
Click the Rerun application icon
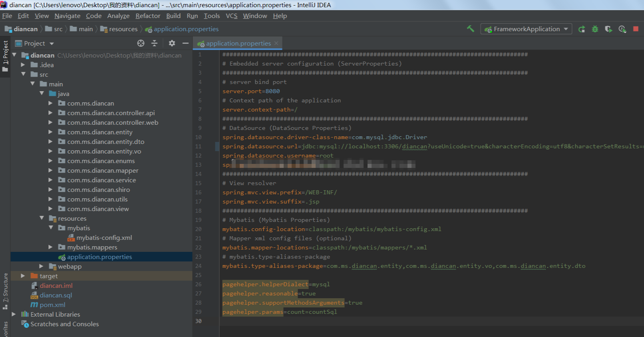[x=582, y=29]
